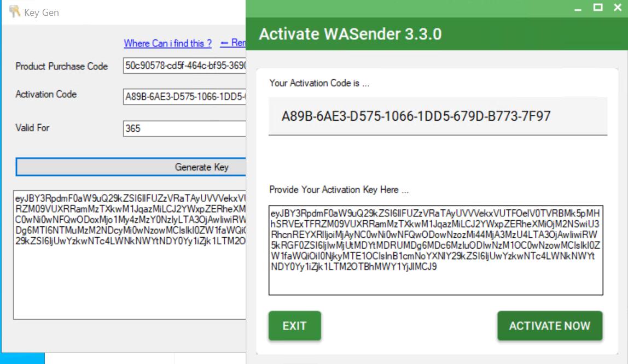Click the green EXIT button

(x=295, y=326)
